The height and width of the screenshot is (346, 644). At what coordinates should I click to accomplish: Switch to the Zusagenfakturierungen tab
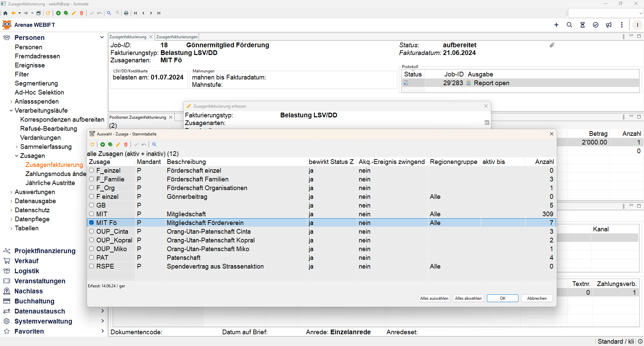pyautogui.click(x=177, y=37)
